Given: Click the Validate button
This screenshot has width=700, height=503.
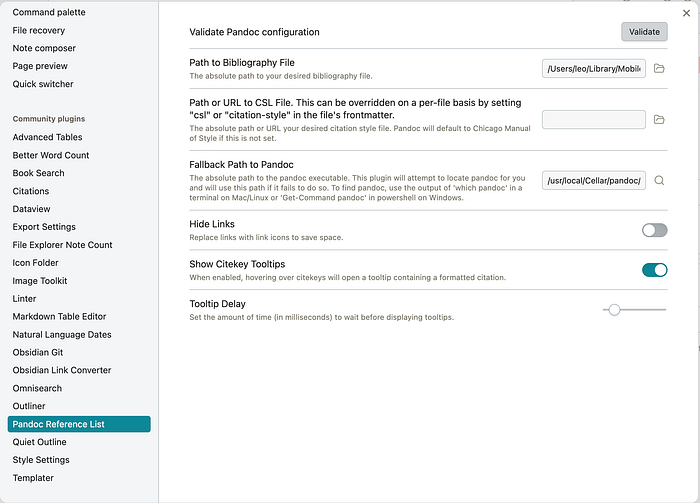Looking at the screenshot, I should [x=644, y=32].
